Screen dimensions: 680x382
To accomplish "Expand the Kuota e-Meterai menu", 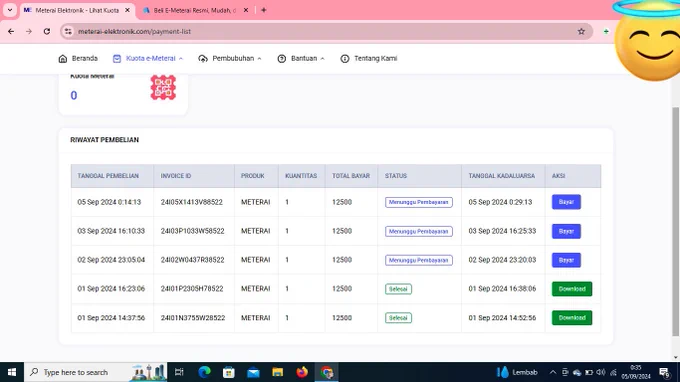I will click(147, 59).
